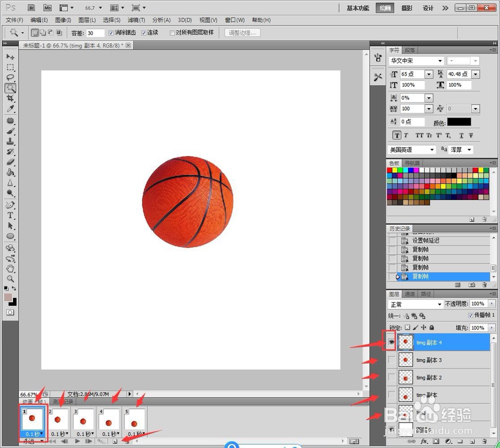Launch Adobe Bridge from the top bar
Viewport: 500px width, 448px height.
click(31, 8)
